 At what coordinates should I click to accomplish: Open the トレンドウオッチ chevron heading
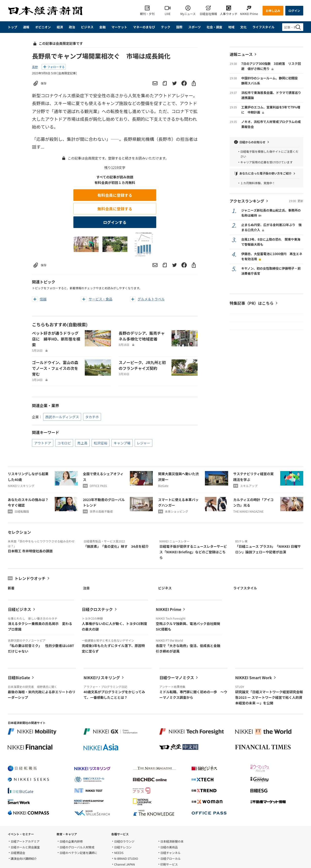[48, 578]
